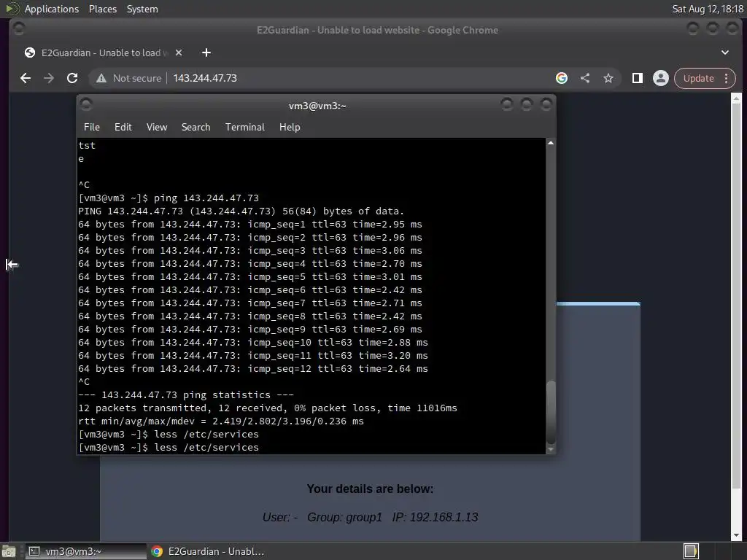Viewport: 747px width, 560px height.
Task: Open the System menu
Action: click(x=142, y=9)
